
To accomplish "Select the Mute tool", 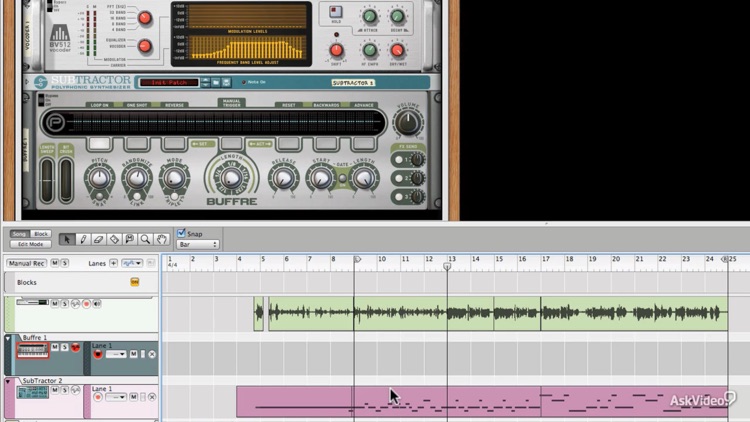I will (x=130, y=239).
